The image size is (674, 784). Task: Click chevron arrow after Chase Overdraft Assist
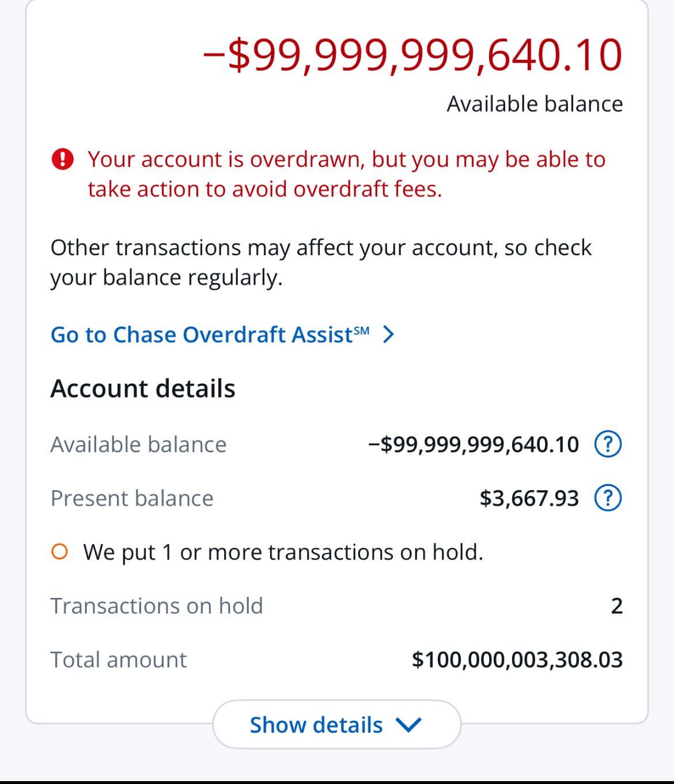(389, 335)
